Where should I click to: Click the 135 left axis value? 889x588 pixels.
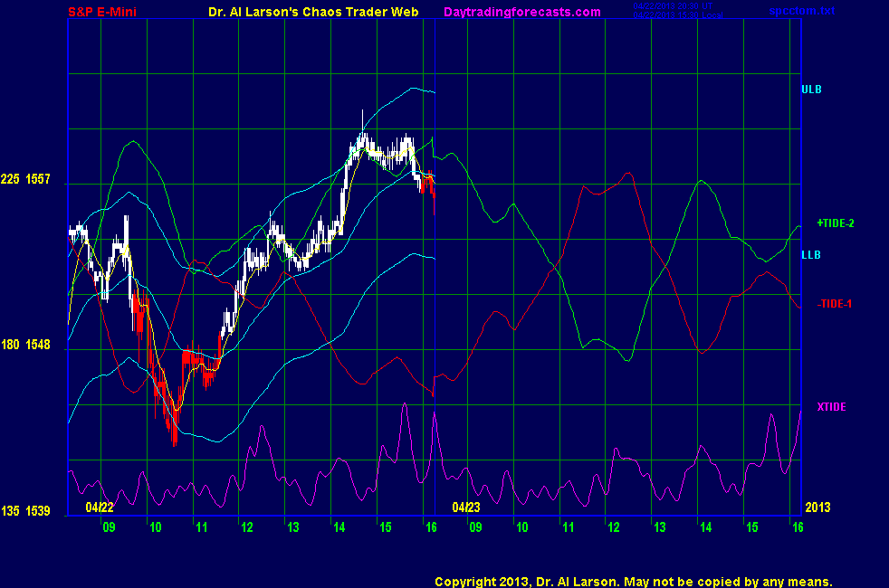11,512
